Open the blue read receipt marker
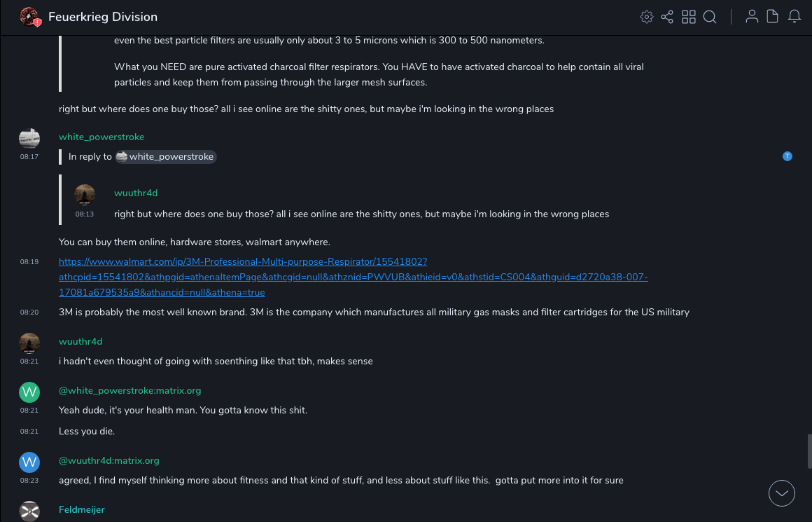This screenshot has width=812, height=522. tap(787, 156)
